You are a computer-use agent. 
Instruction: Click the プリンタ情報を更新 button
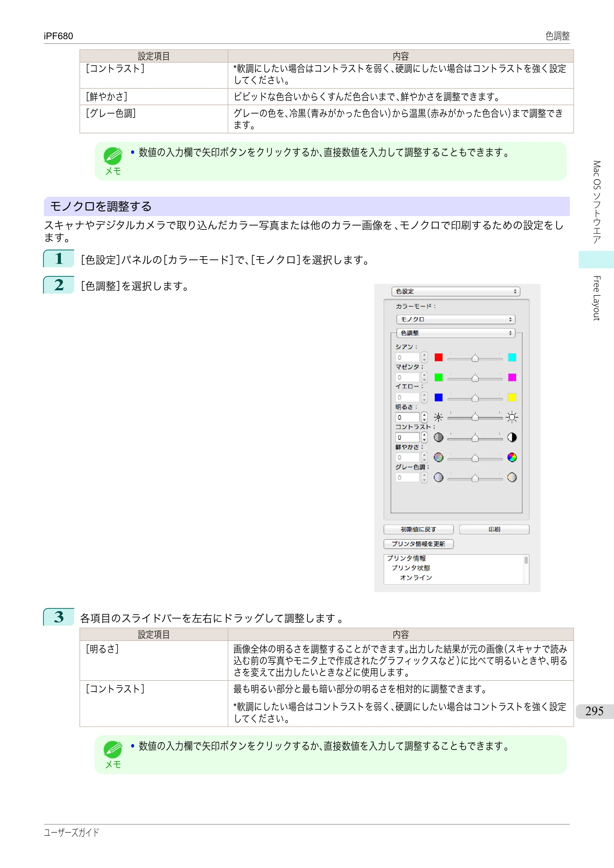(418, 544)
